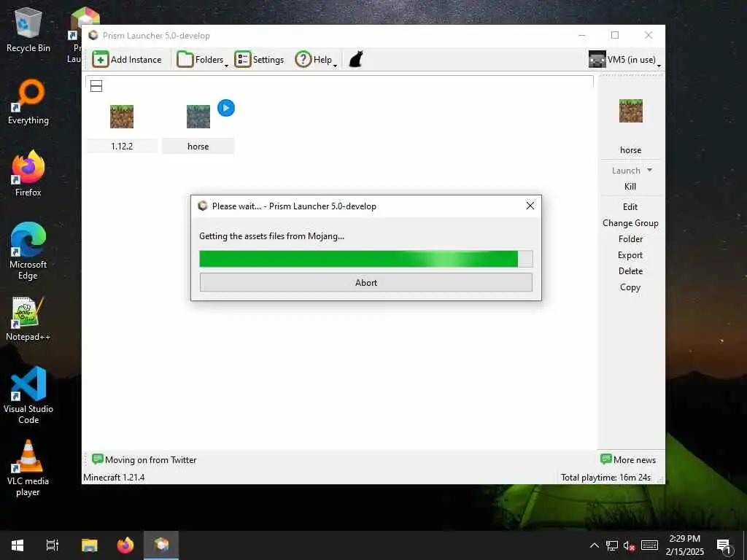Open Microsoft Edge desktop shortcut
This screenshot has width=747, height=560.
28,251
